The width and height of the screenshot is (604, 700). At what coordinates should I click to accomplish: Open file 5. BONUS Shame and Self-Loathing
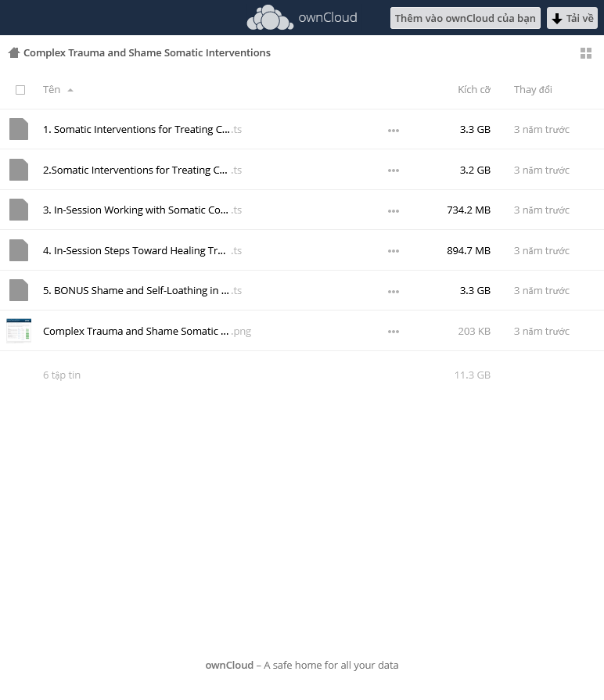click(x=142, y=291)
